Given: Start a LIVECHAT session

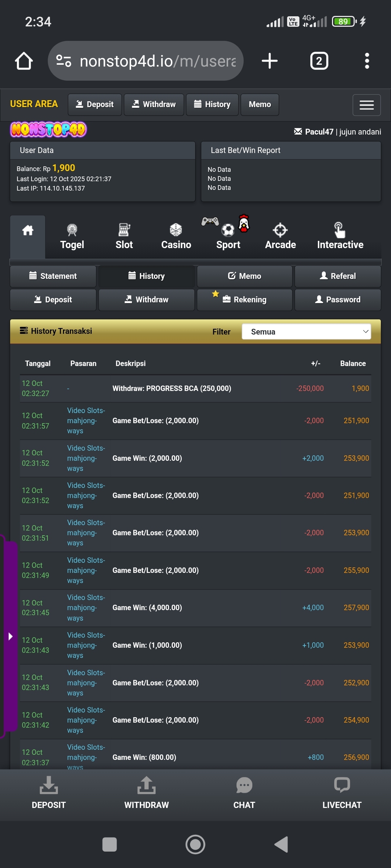Looking at the screenshot, I should 342,793.
